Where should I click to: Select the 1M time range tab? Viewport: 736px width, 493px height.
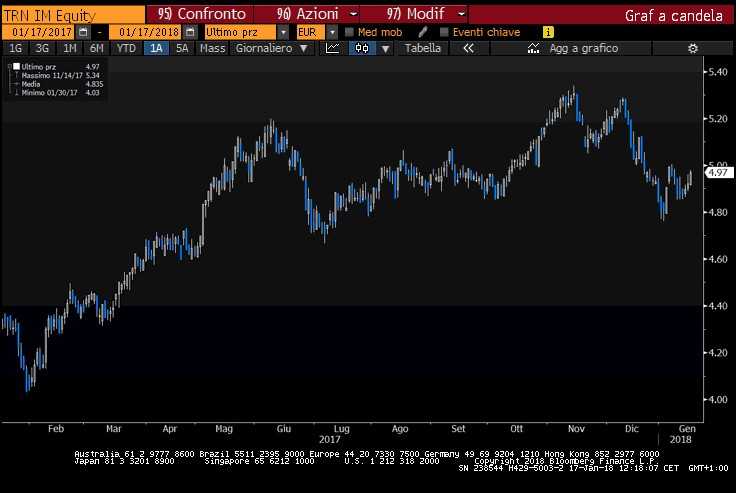[69, 48]
